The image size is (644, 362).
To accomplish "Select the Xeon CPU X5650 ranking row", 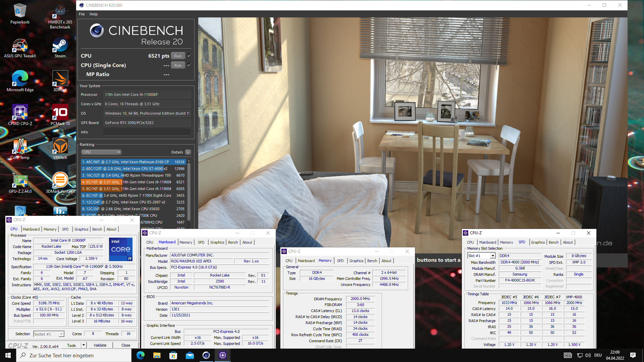I will point(133,209).
